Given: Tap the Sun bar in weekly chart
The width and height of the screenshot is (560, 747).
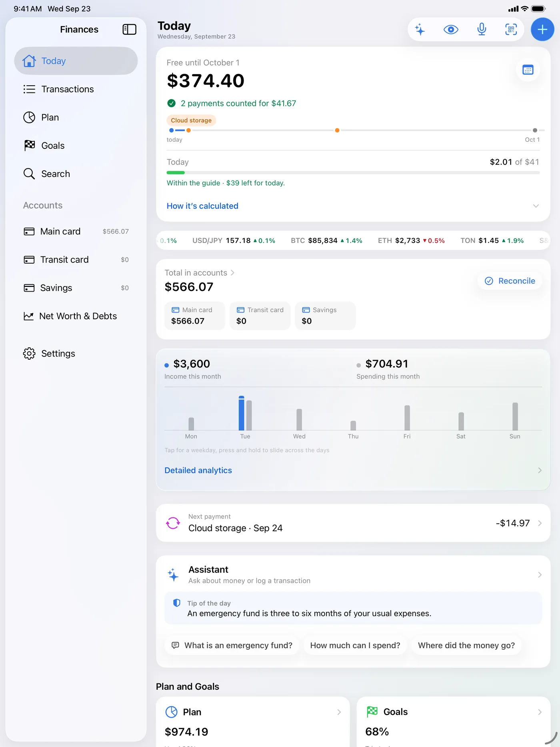Looking at the screenshot, I should (x=515, y=417).
